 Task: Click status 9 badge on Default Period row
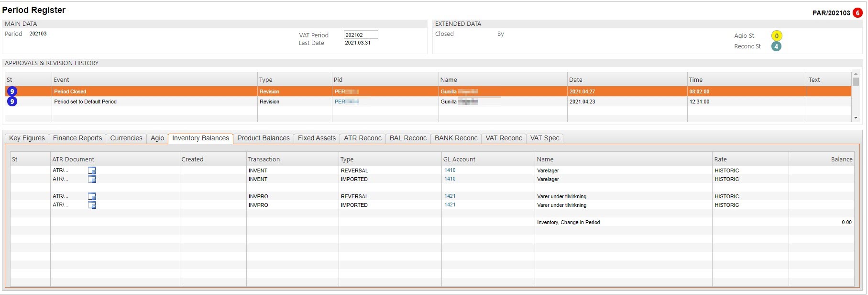(x=12, y=102)
